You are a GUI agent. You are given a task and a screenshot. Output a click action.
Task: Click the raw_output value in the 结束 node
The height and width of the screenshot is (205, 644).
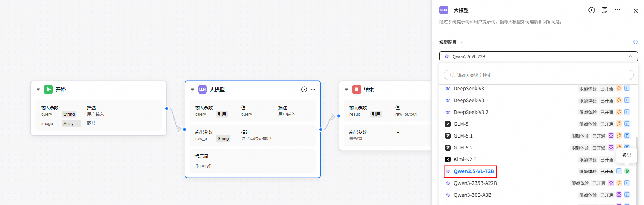(406, 114)
